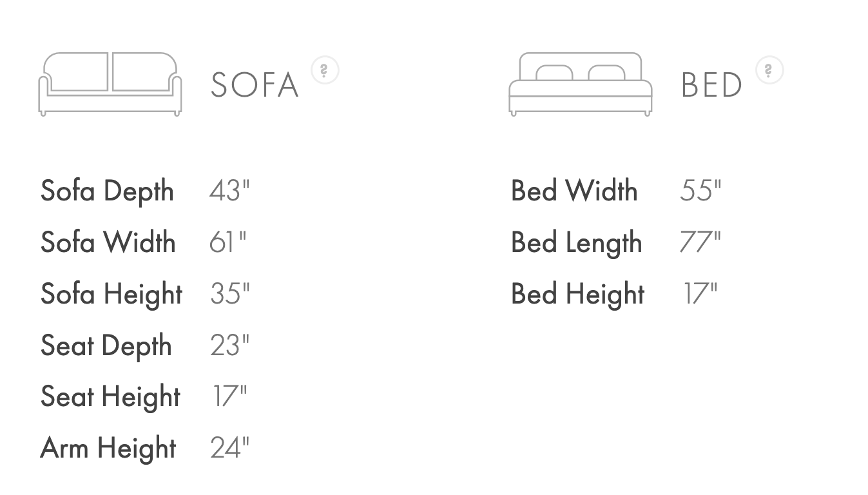Click the Sofa Width label
868x495 pixels.
[108, 242]
